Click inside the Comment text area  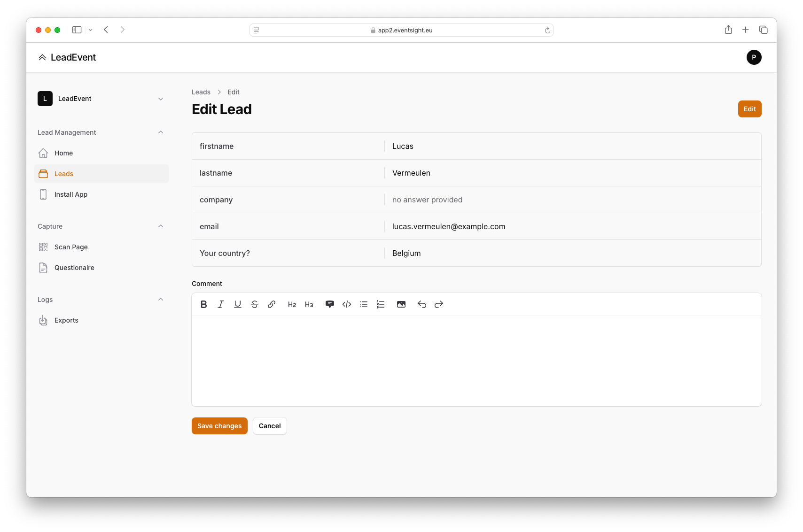(x=476, y=361)
